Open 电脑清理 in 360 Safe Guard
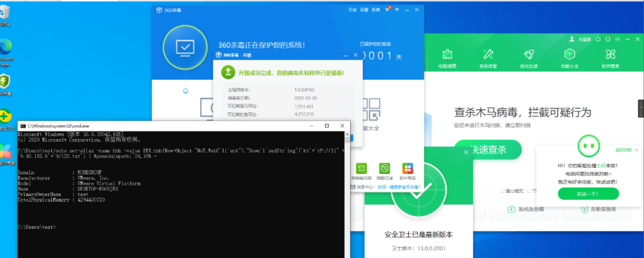Image resolution: width=644 pixels, height=258 pixels. click(447, 59)
